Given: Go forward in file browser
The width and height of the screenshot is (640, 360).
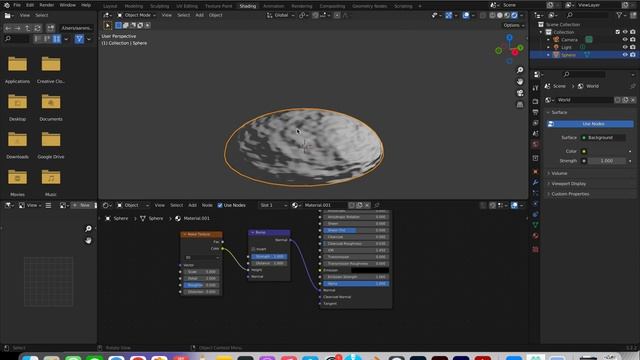Looking at the screenshot, I should (x=18, y=28).
